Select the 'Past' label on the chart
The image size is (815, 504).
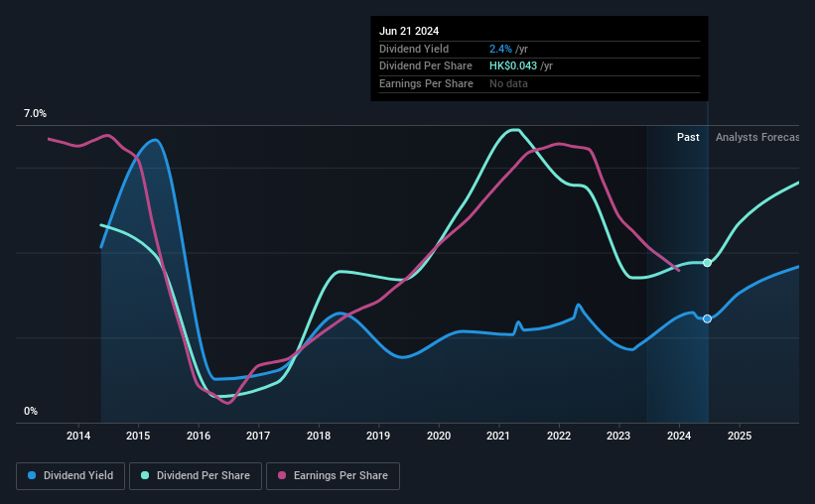[688, 137]
